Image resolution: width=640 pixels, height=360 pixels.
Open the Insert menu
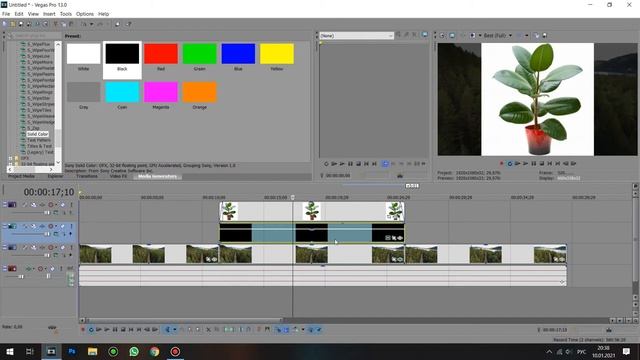(x=49, y=14)
